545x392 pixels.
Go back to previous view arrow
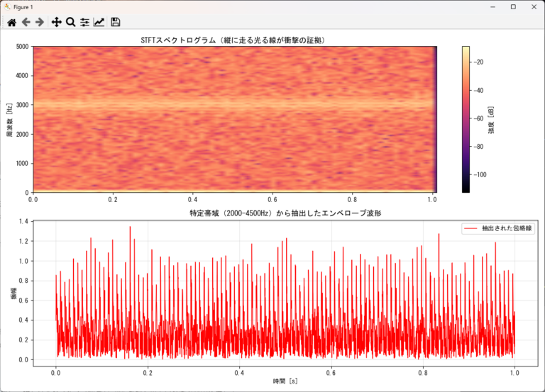(26, 22)
